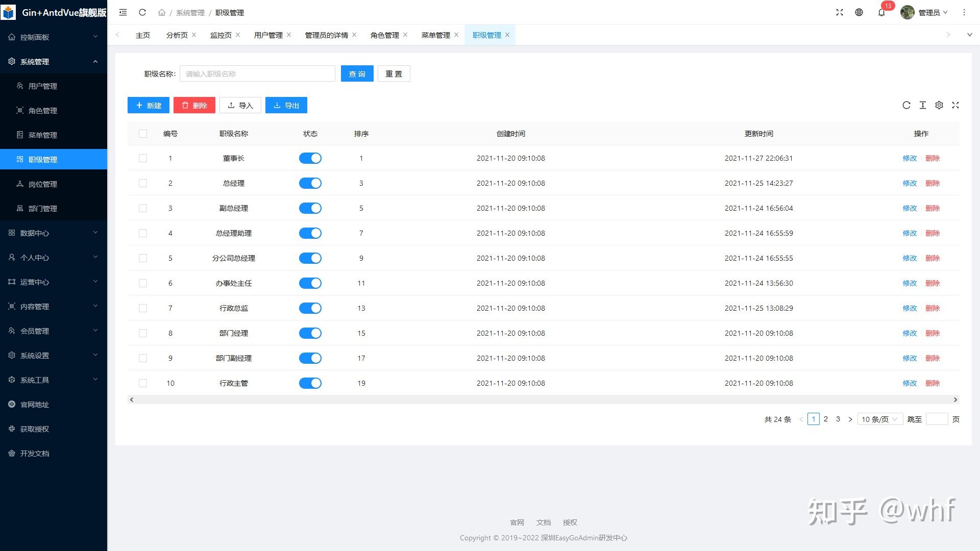
Task: Disable the status switch for 董事长
Action: [310, 158]
